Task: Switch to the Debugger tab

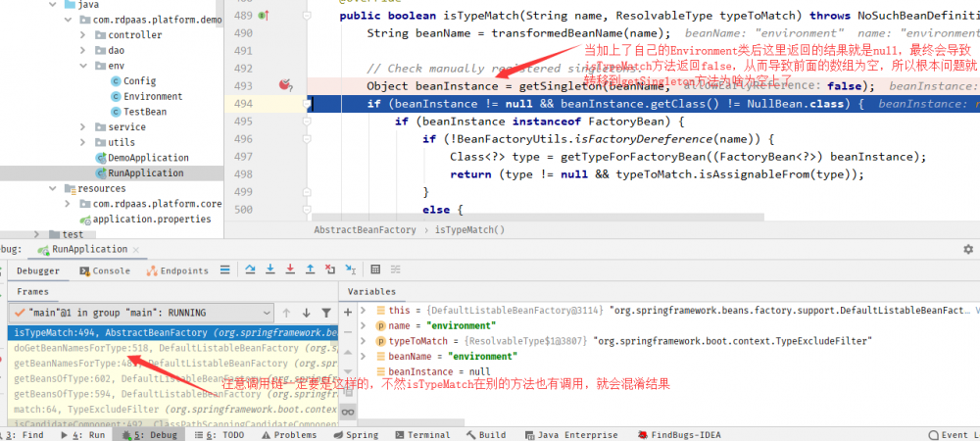Action: (x=38, y=270)
